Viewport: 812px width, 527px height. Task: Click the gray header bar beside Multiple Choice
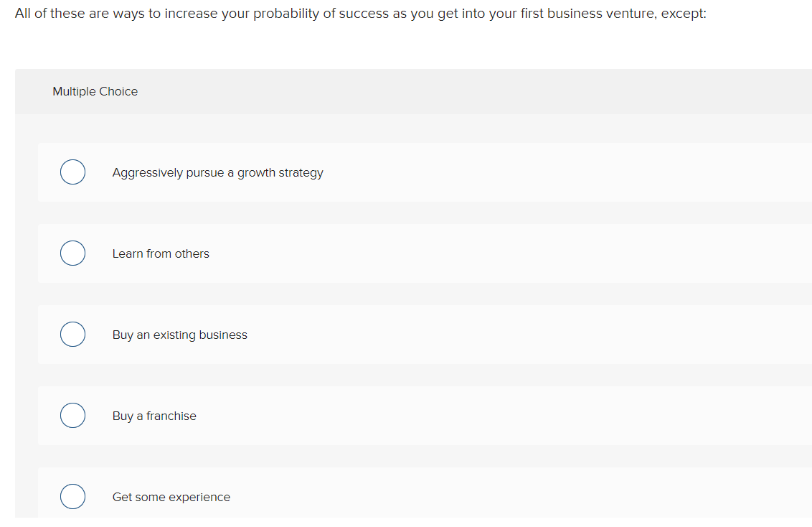(466, 92)
